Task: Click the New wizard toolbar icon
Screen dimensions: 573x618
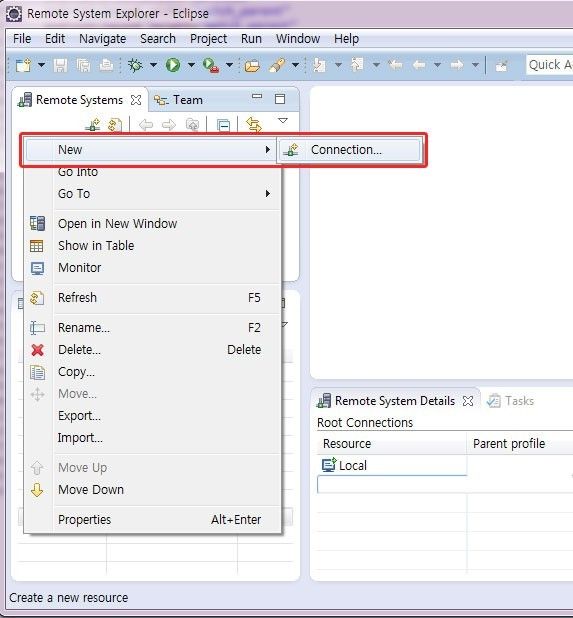Action: pyautogui.click(x=23, y=65)
